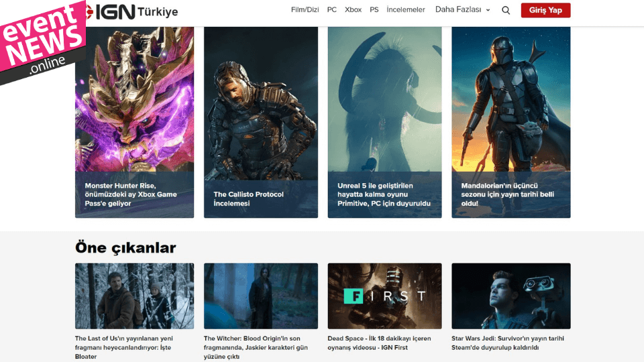Image resolution: width=644 pixels, height=362 pixels.
Task: Open the Film/Dizi menu item
Action: pyautogui.click(x=305, y=9)
